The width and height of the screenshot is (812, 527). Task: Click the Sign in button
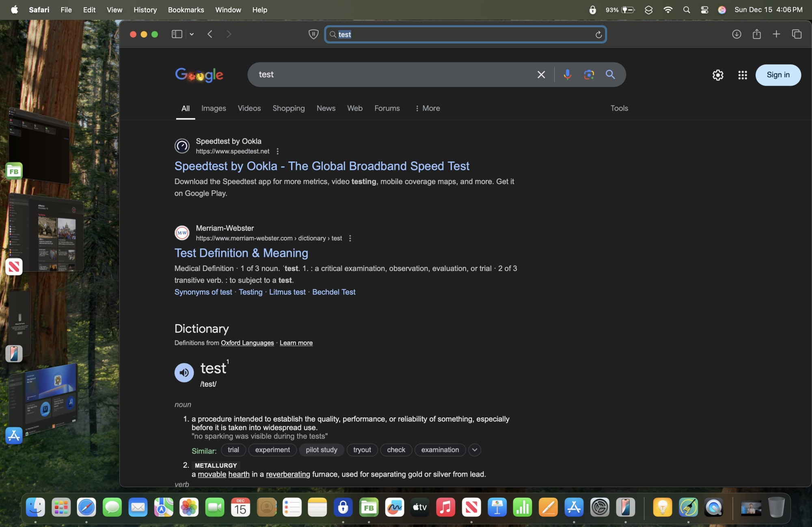pos(777,75)
